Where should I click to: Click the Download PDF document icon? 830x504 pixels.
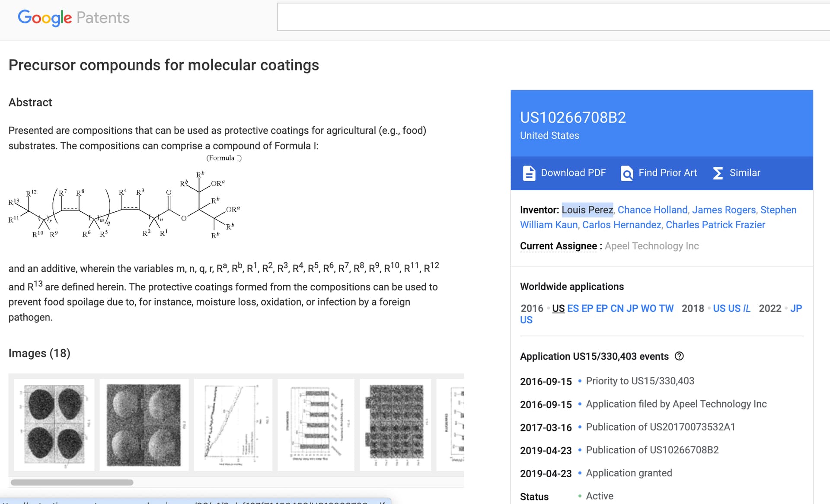(x=529, y=173)
